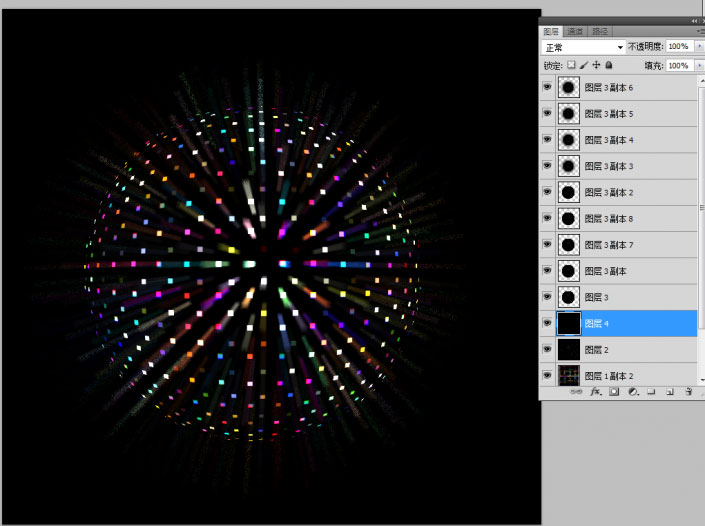Hide layer 图层 3 副本 6
Viewport: 705px width, 526px height.
(547, 88)
